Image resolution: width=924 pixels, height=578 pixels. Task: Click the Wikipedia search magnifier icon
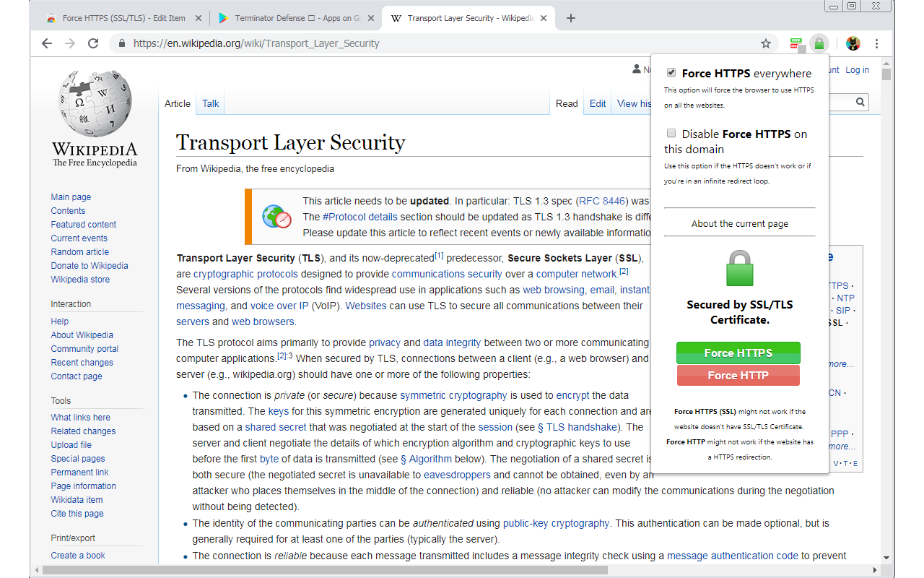coord(859,102)
